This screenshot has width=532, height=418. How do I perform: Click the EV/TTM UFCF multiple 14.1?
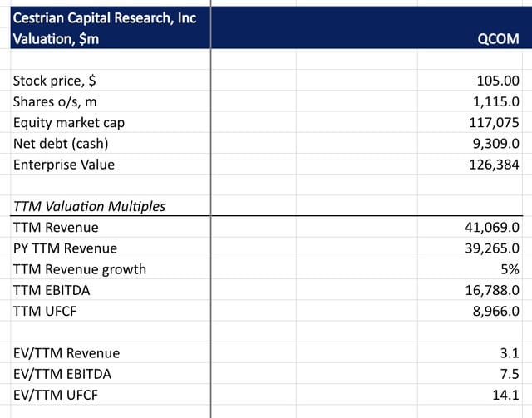(x=505, y=396)
